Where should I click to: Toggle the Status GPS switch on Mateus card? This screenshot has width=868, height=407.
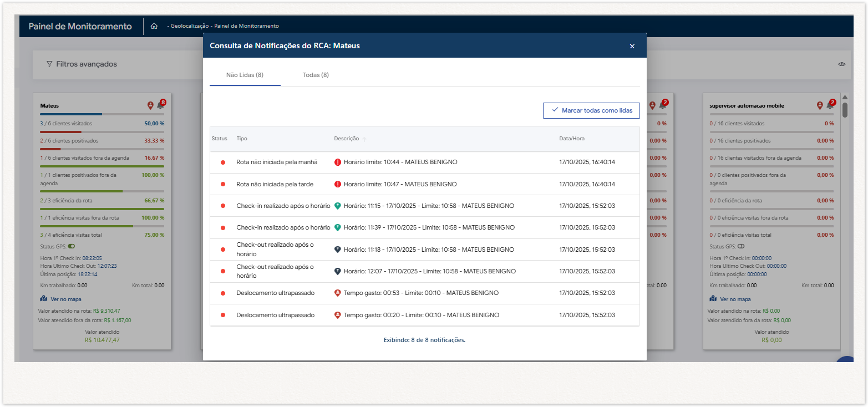72,246
